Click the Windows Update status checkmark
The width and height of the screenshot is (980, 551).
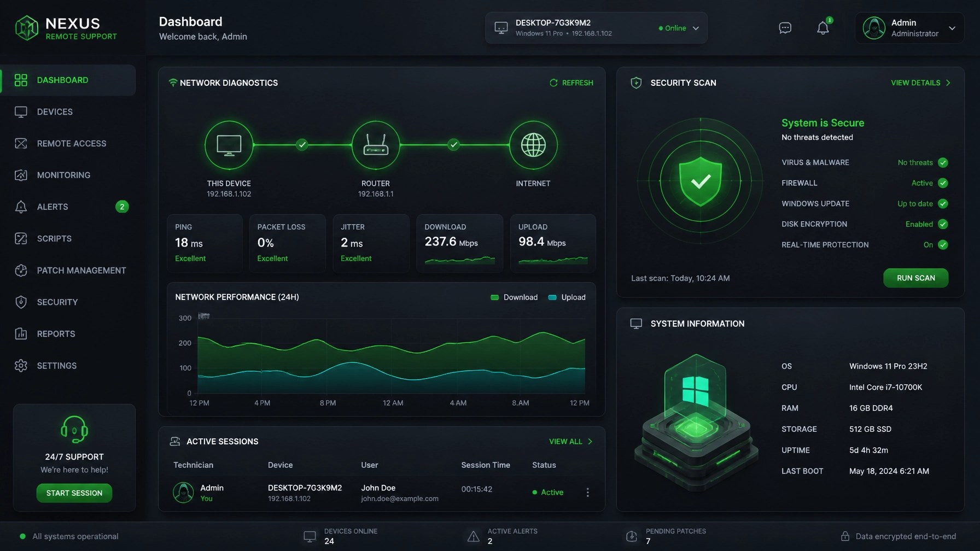pos(943,203)
